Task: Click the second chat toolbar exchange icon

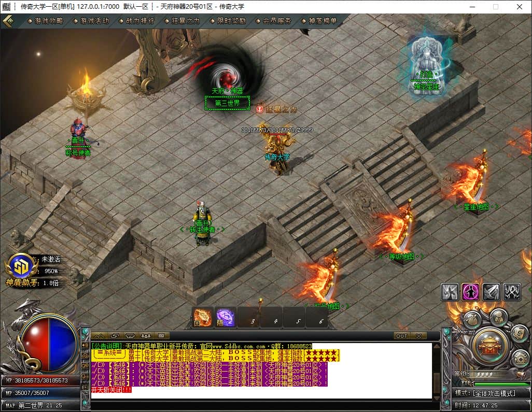Action: 115,336
